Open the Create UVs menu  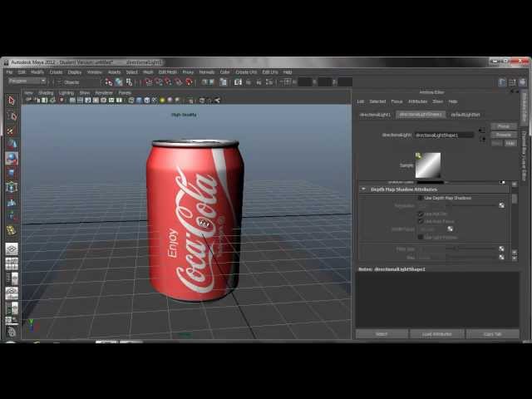pos(246,72)
